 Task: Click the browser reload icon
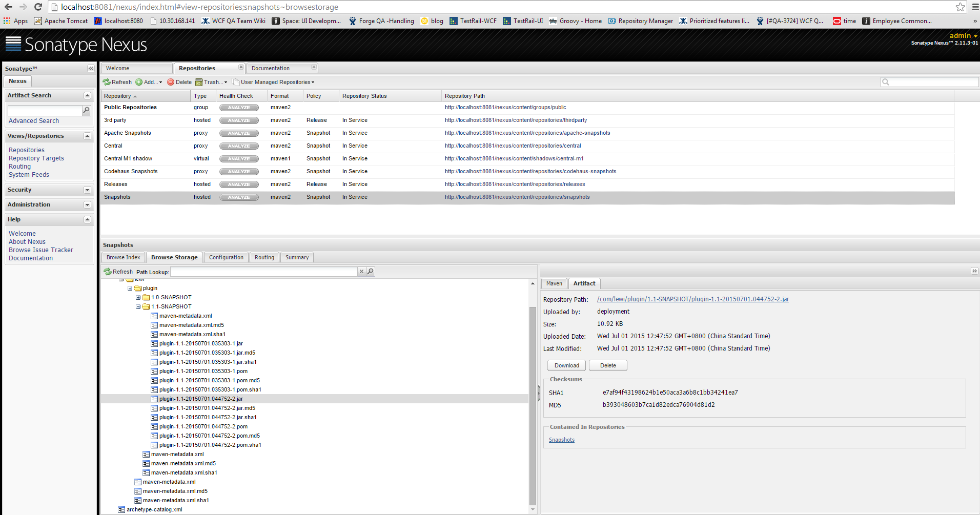[38, 7]
